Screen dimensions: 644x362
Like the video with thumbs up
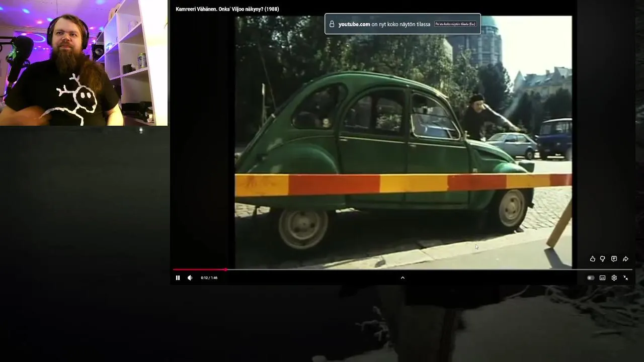coord(593,259)
